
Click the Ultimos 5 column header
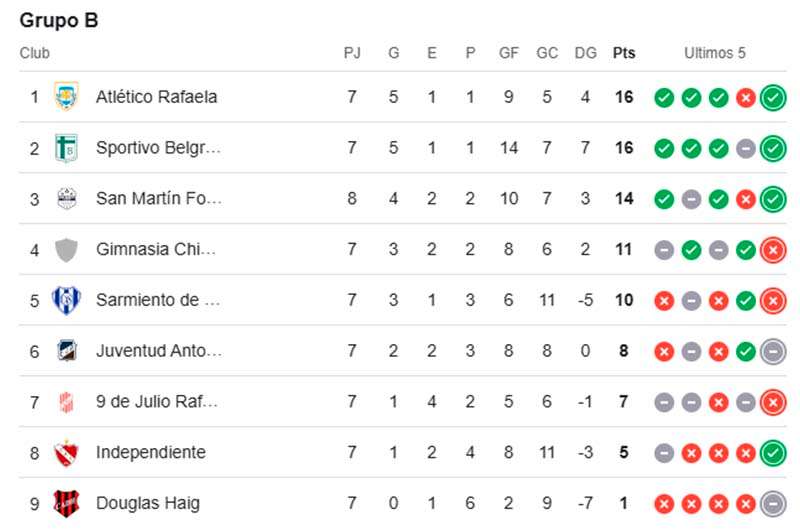(715, 53)
